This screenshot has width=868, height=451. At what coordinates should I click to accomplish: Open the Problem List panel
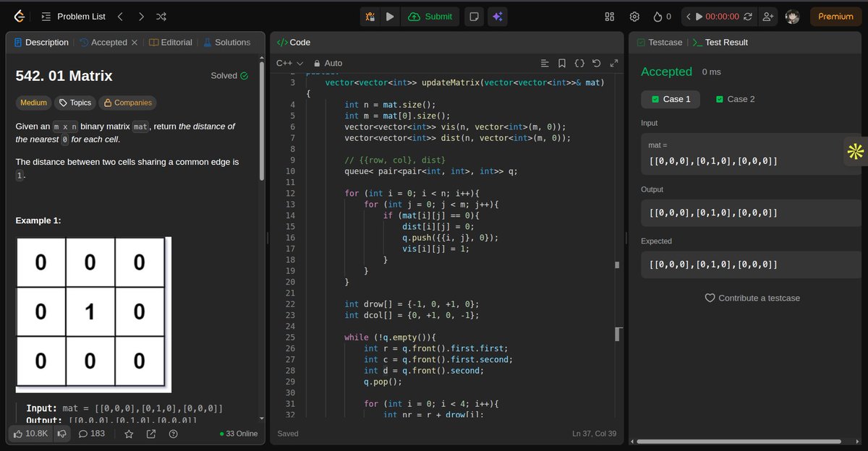[72, 16]
